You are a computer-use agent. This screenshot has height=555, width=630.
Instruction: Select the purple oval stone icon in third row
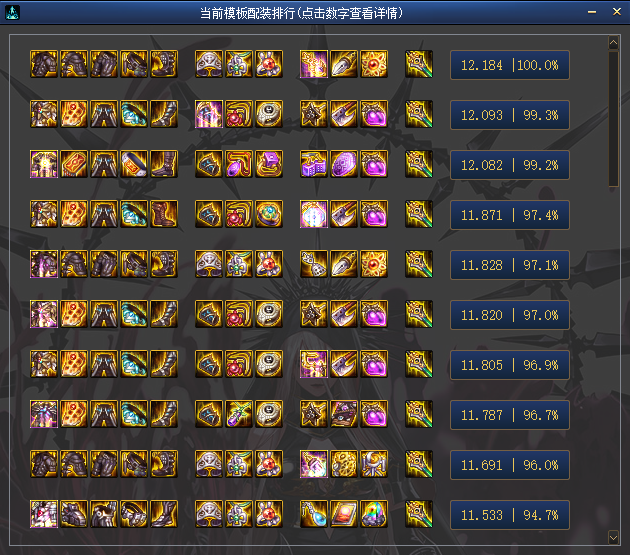344,164
